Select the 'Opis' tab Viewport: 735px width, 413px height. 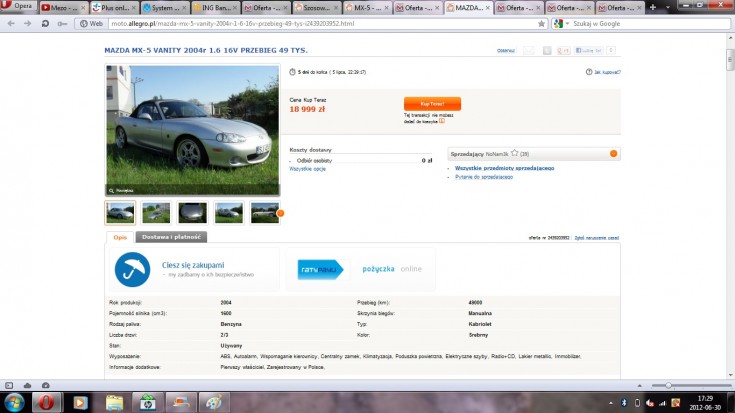coord(120,237)
